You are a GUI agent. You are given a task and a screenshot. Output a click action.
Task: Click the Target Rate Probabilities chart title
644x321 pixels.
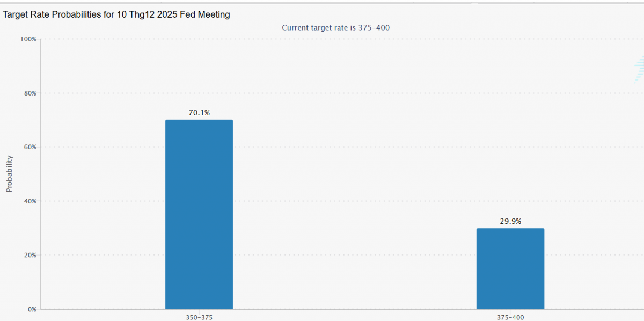(116, 15)
